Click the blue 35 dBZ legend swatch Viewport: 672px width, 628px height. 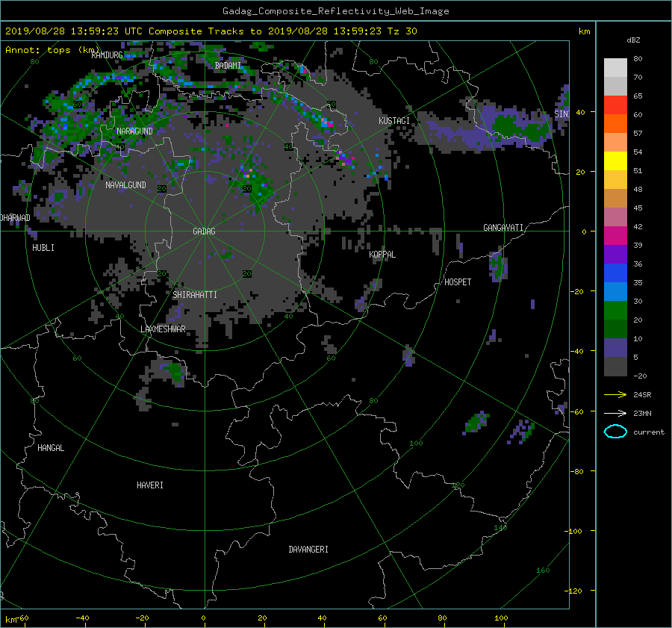[x=615, y=273]
